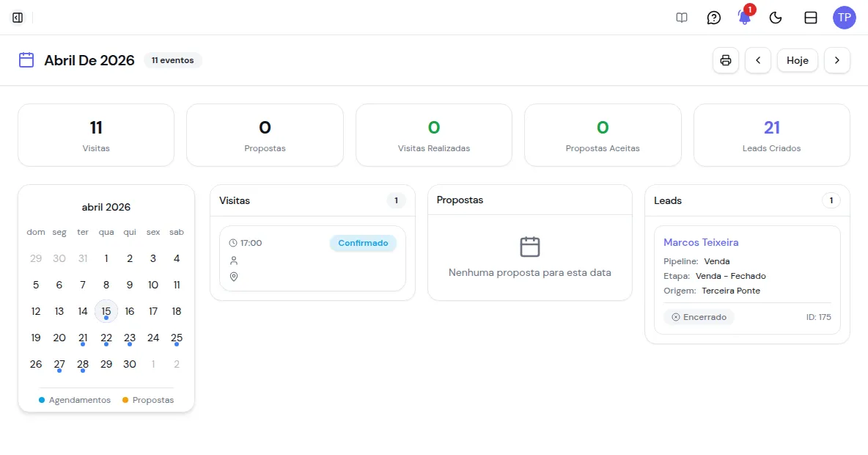Jump to today with Hoje button
The image size is (868, 455).
pos(797,60)
